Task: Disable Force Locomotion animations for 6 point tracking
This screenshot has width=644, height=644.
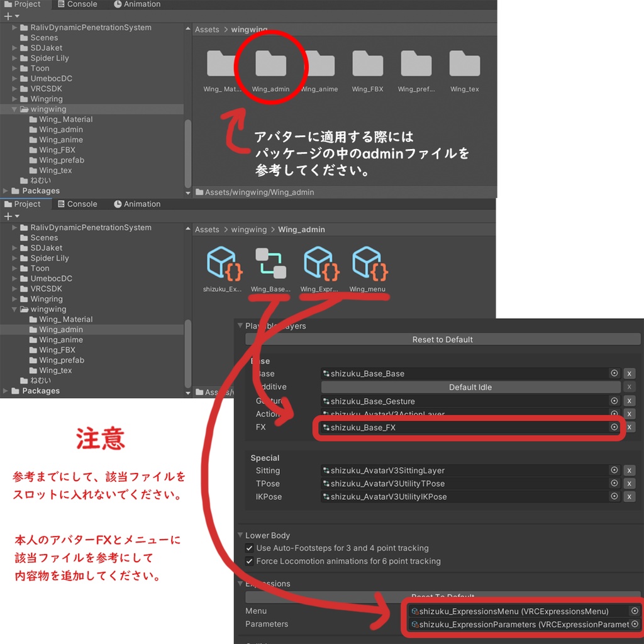Action: 249,561
